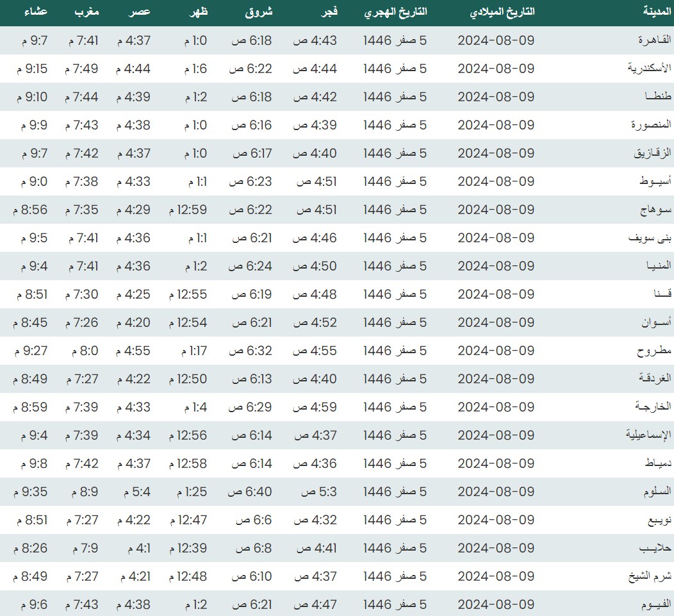Screen dimensions: 674x616
Task: Select the عصر column header
Action: coord(140,12)
